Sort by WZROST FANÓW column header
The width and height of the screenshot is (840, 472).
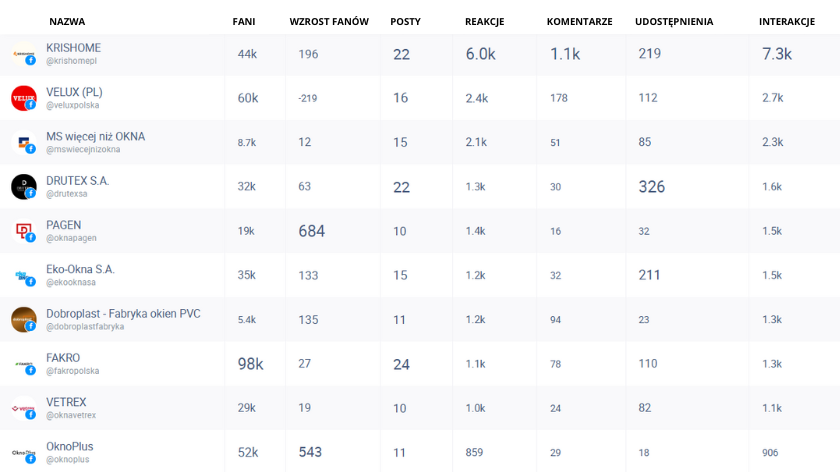(329, 21)
